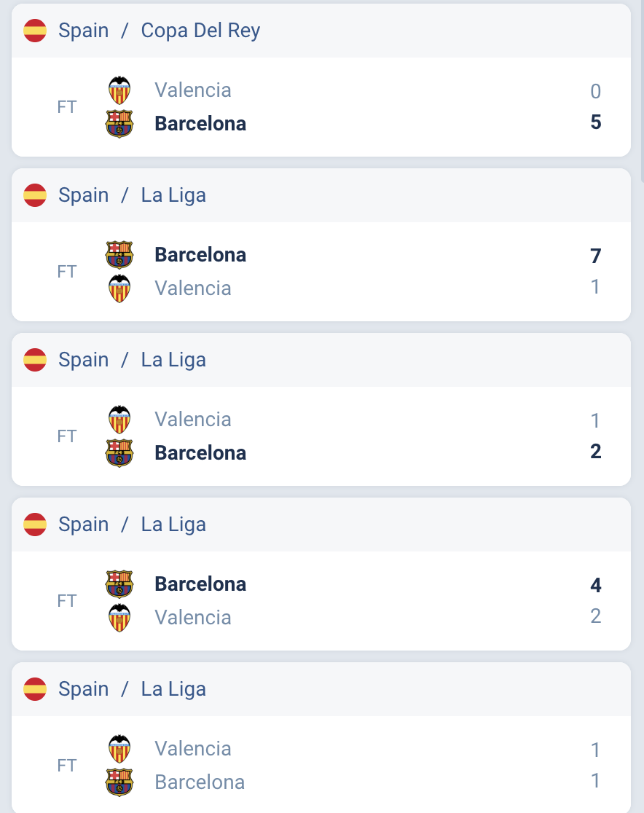
Task: Open Spain link in Copa Del Rey header
Action: [x=84, y=31]
